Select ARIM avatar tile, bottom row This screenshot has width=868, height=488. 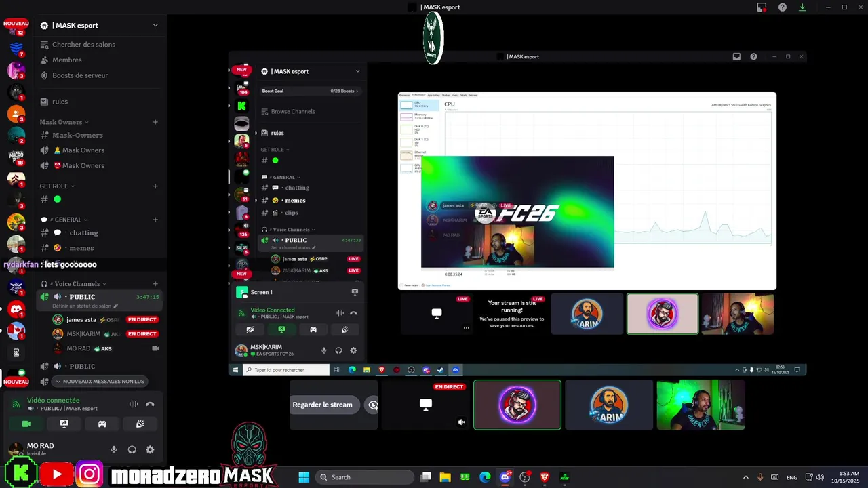(609, 405)
